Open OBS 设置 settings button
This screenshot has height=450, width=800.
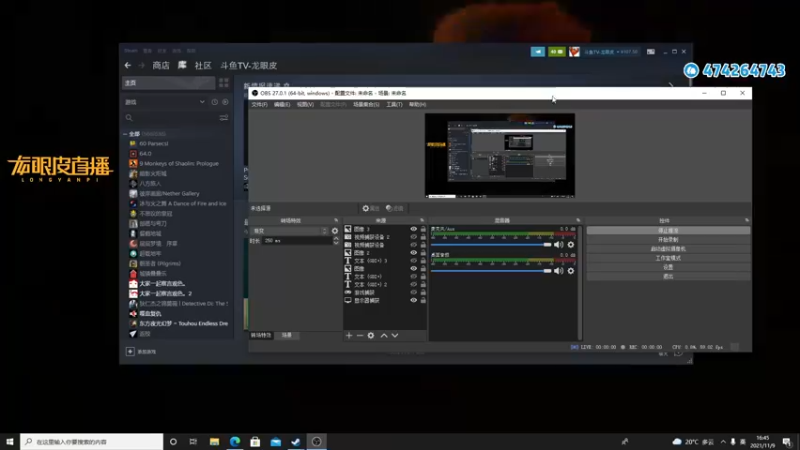[x=668, y=267]
